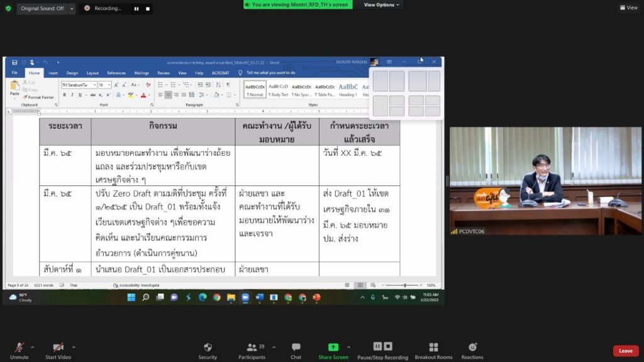Click the Bullets list icon
The height and width of the screenshot is (362, 644).
pyautogui.click(x=160, y=85)
